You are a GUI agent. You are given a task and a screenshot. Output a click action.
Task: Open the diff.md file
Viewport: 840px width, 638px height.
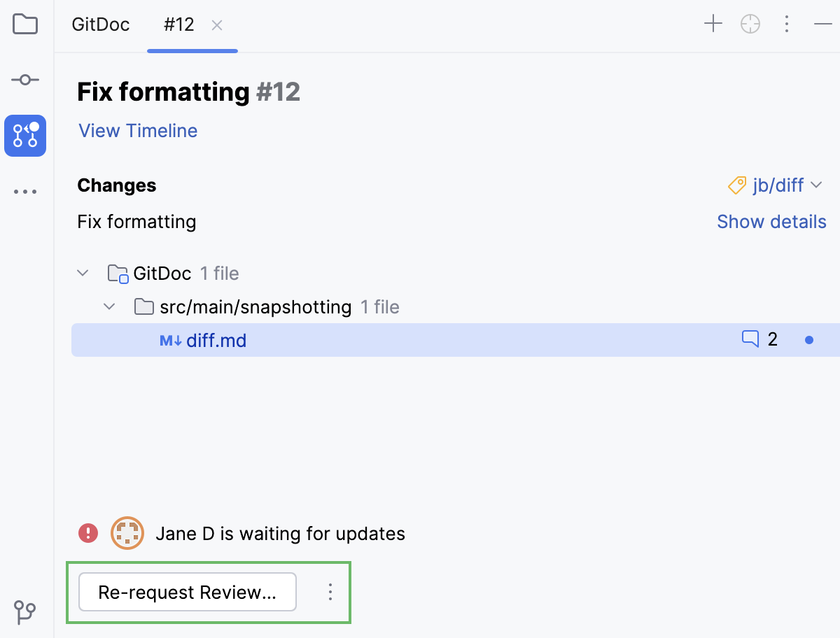(x=216, y=341)
